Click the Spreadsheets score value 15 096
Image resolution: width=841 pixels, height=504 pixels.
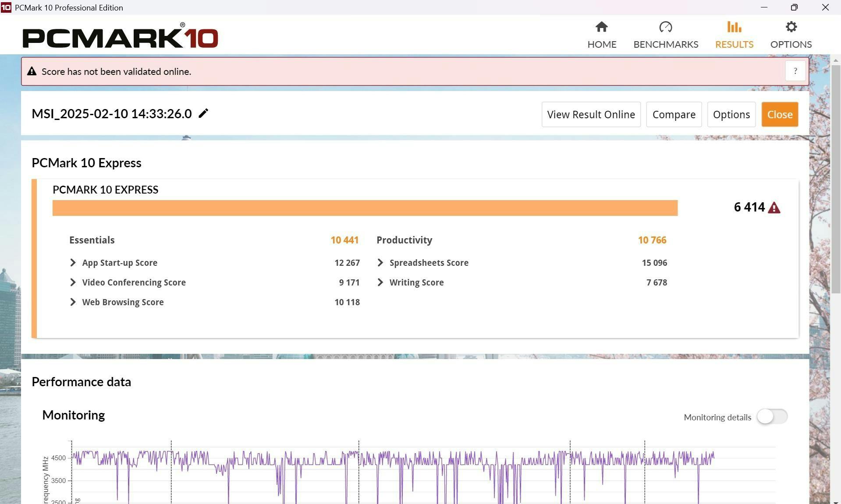[x=654, y=263]
